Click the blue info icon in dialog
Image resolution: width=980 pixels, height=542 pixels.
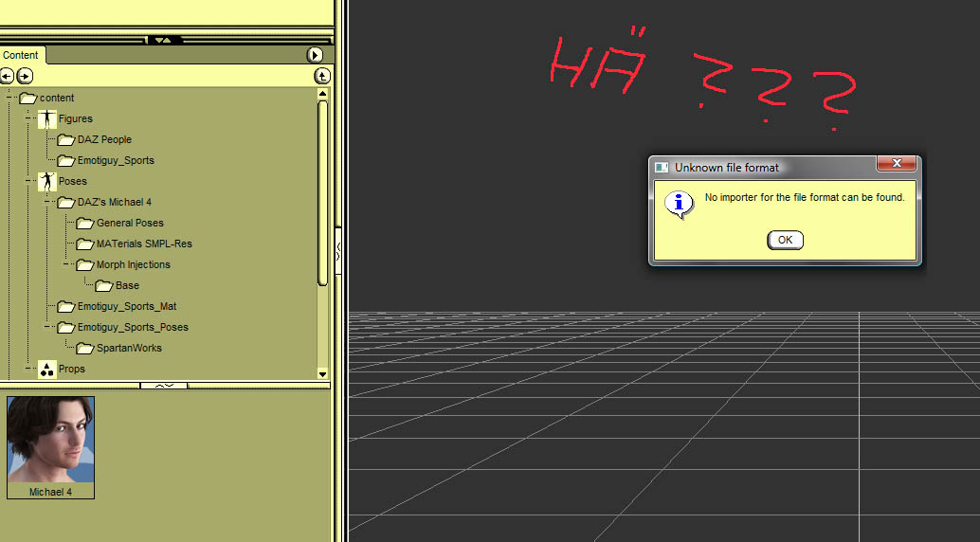(679, 204)
